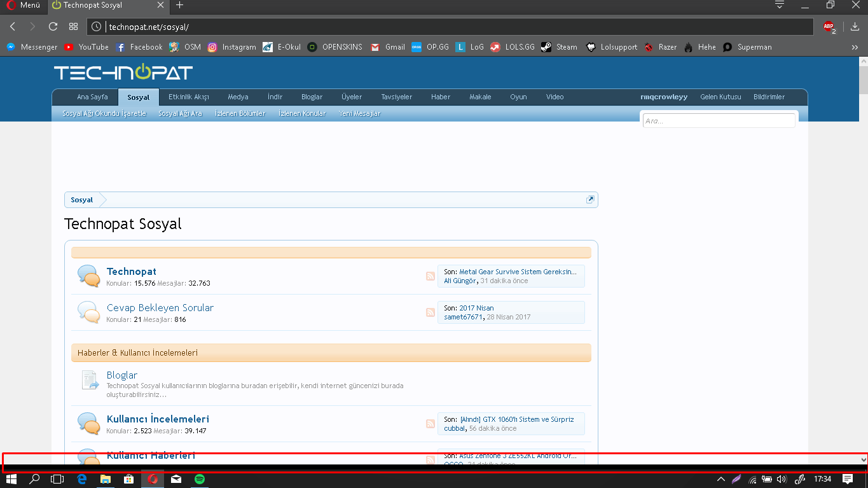Viewport: 868px width, 488px height.
Task: Open the Gmail bookmark
Action: point(387,47)
